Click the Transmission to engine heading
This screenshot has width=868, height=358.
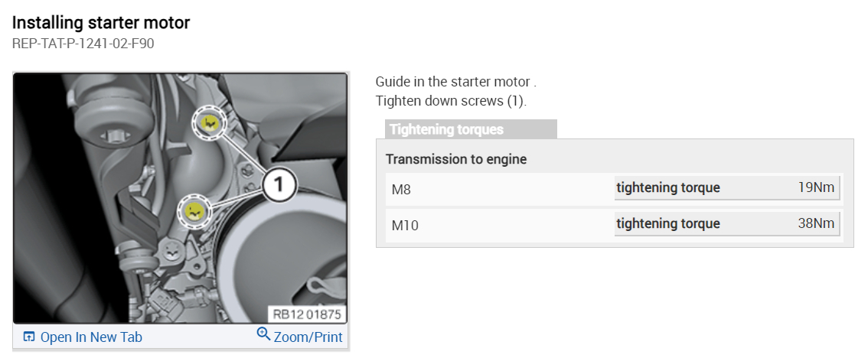coord(456,159)
